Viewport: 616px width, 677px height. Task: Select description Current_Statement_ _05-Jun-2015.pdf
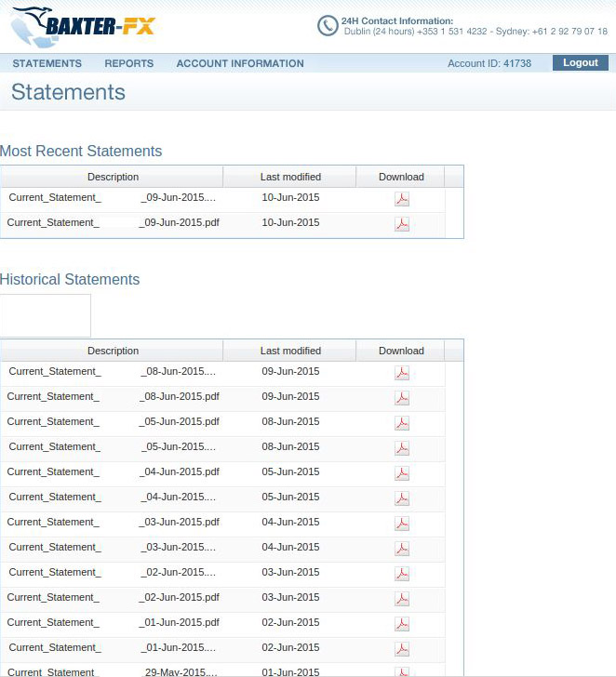[x=114, y=422]
